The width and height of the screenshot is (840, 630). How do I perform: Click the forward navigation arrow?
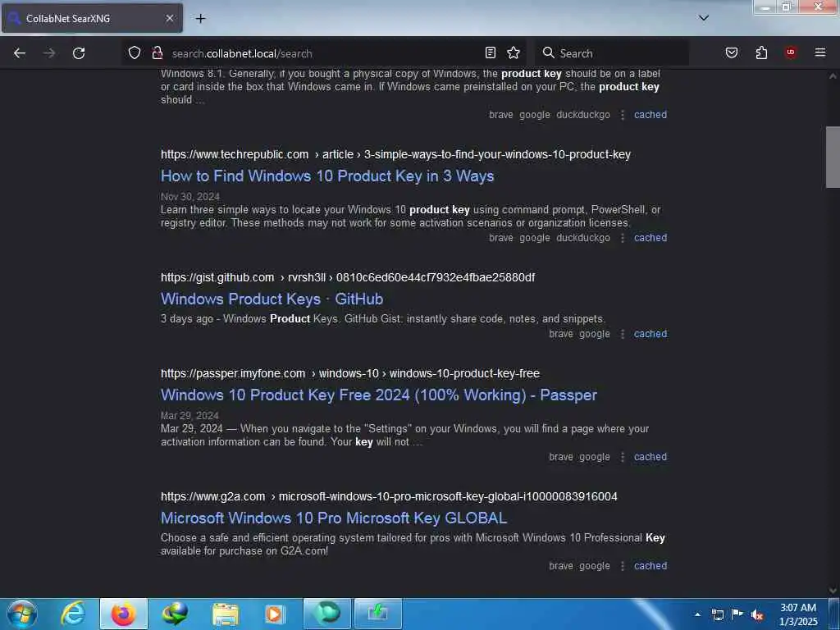(x=49, y=53)
